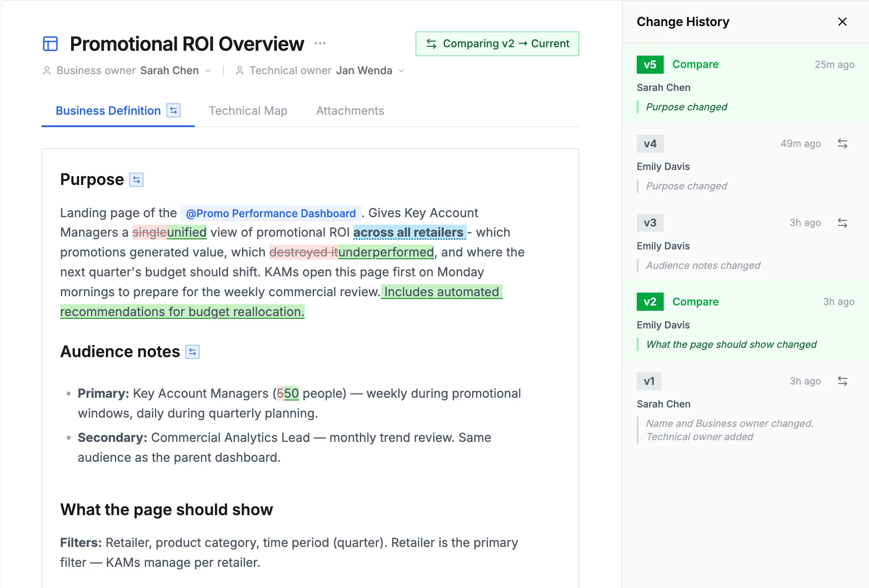Click the compare arrows icon for v1
This screenshot has height=588, width=869.
pyautogui.click(x=843, y=381)
